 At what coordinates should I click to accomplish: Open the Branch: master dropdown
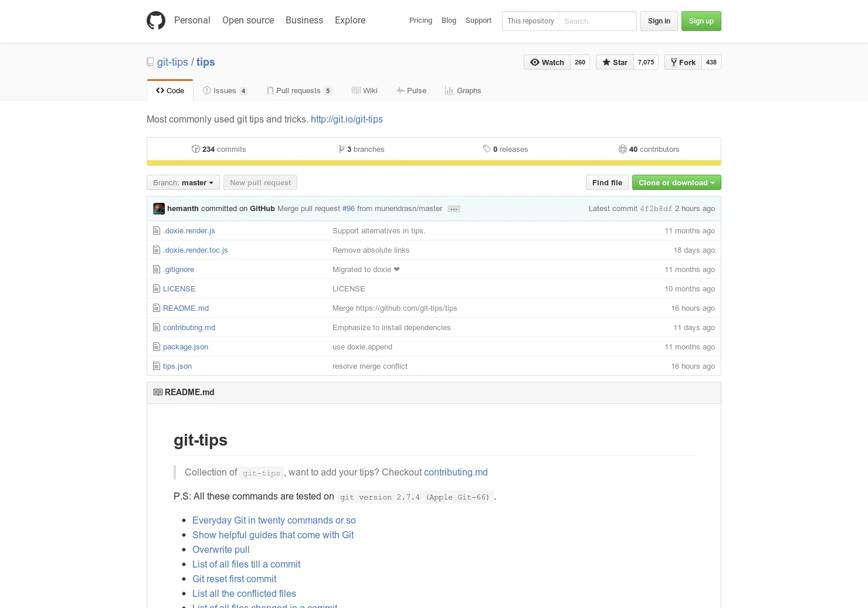tap(183, 182)
